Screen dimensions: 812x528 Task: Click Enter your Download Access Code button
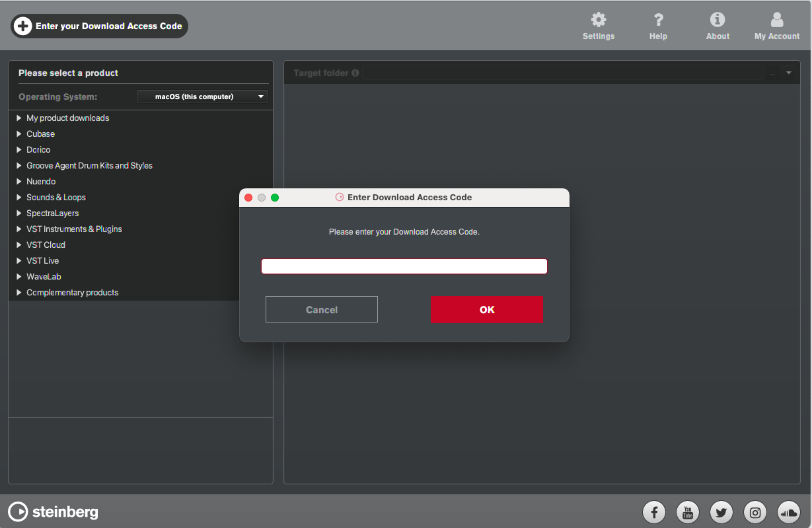99,26
